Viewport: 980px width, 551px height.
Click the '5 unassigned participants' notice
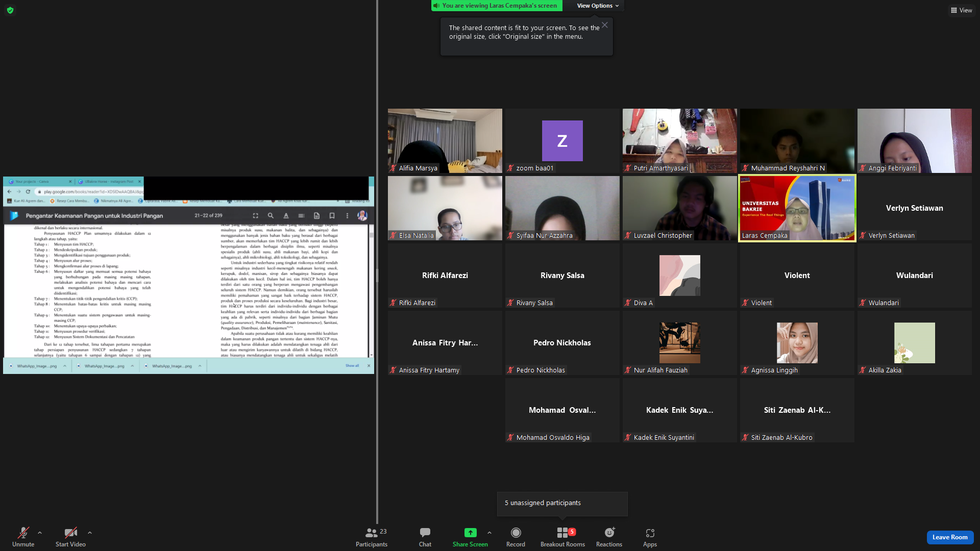click(562, 503)
